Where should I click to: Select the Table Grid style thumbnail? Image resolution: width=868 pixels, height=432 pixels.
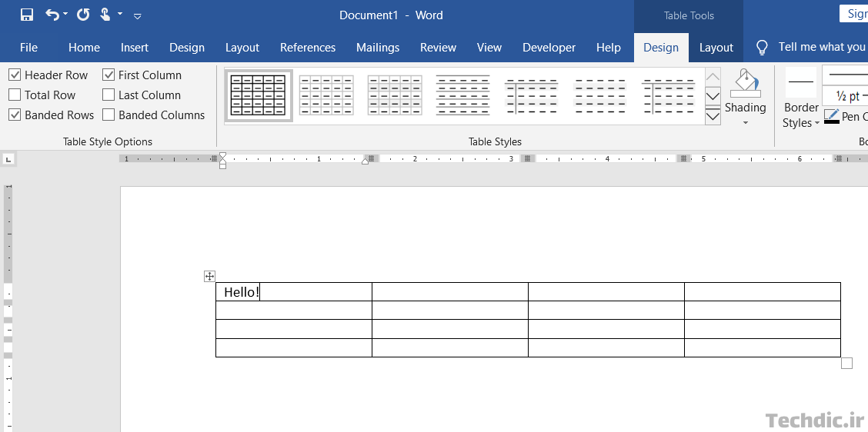(259, 95)
